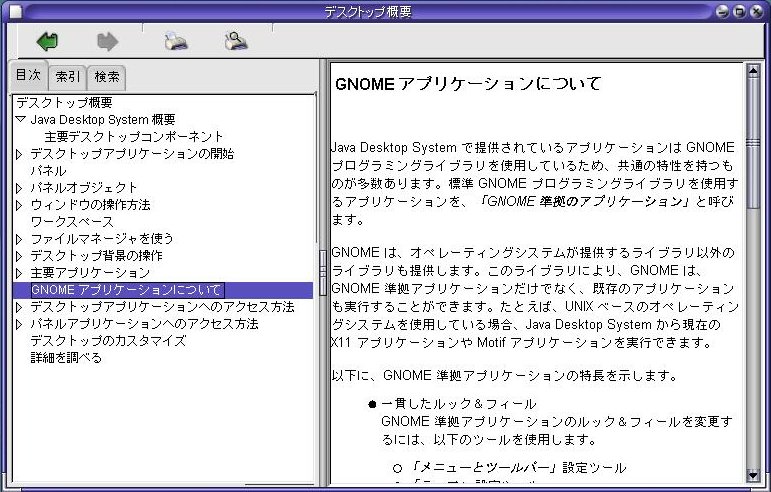This screenshot has height=492, width=771.
Task: Go back with the green arrow
Action: 47,41
